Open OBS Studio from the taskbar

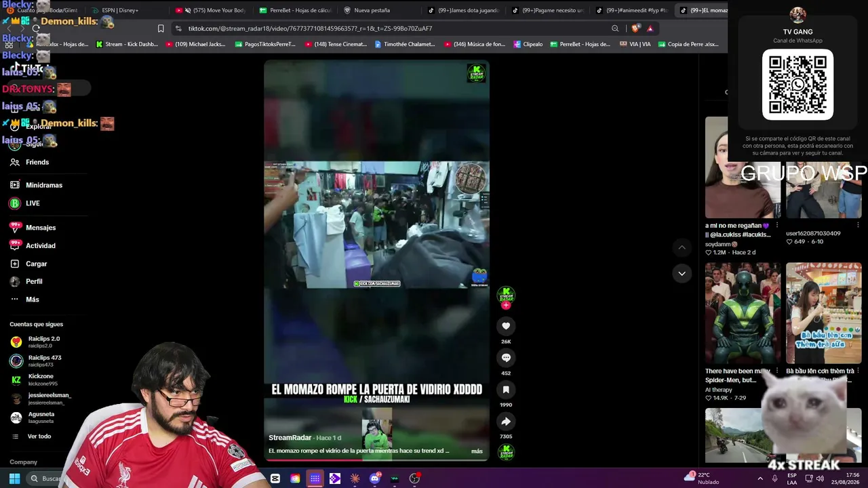[x=414, y=479]
